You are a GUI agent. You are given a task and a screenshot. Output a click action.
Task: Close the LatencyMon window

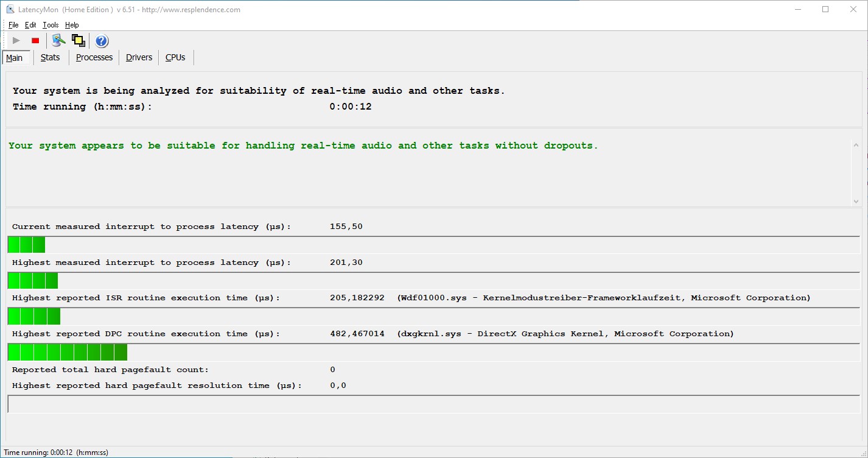(x=853, y=9)
